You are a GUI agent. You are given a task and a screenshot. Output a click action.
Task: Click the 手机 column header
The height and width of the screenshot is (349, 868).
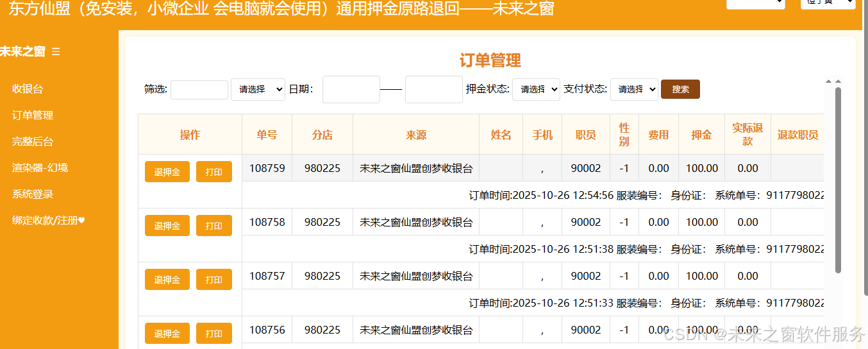click(x=542, y=135)
